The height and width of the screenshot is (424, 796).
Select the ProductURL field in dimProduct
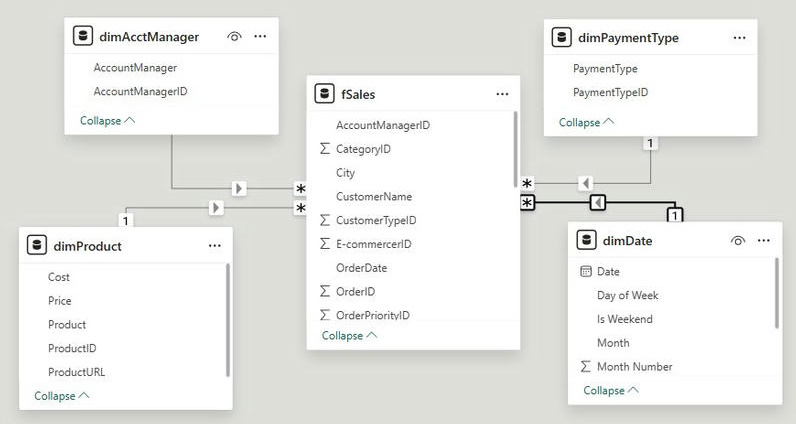(x=76, y=372)
